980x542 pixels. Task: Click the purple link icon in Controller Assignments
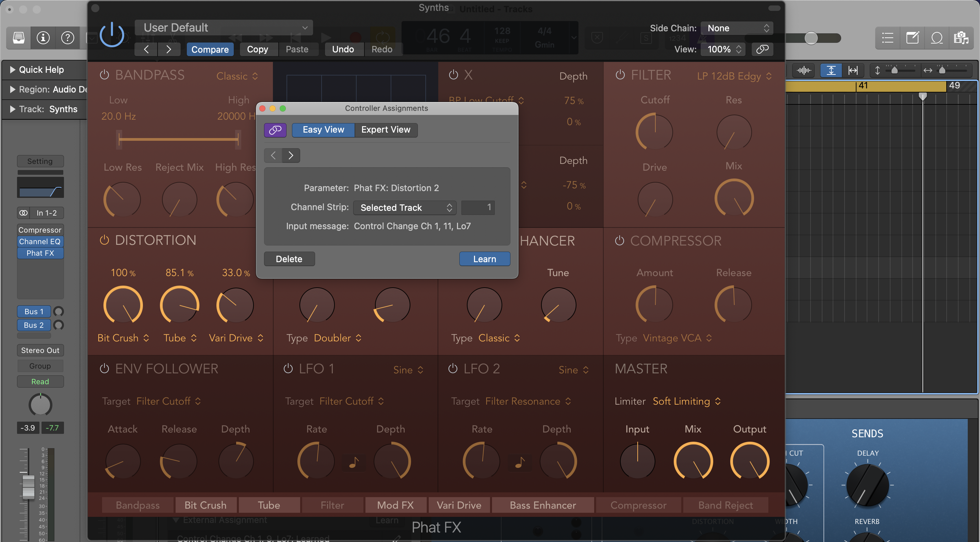click(275, 130)
